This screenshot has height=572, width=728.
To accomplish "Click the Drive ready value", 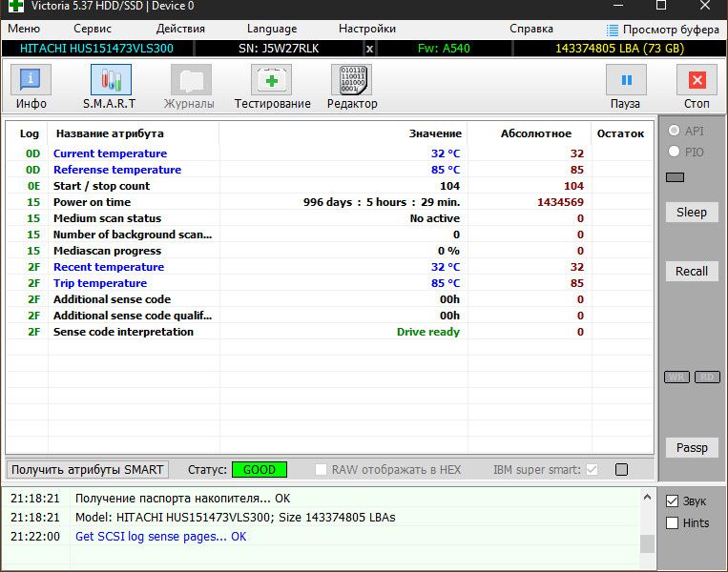I will (428, 332).
